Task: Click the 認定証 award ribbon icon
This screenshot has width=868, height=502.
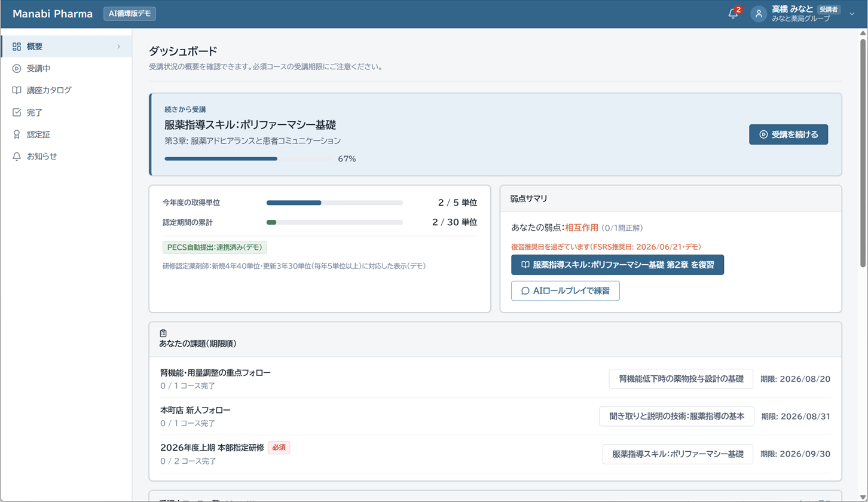Action: click(x=17, y=134)
